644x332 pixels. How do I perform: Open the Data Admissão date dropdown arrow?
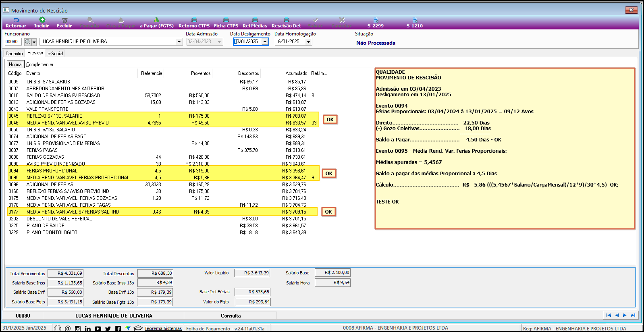(220, 41)
